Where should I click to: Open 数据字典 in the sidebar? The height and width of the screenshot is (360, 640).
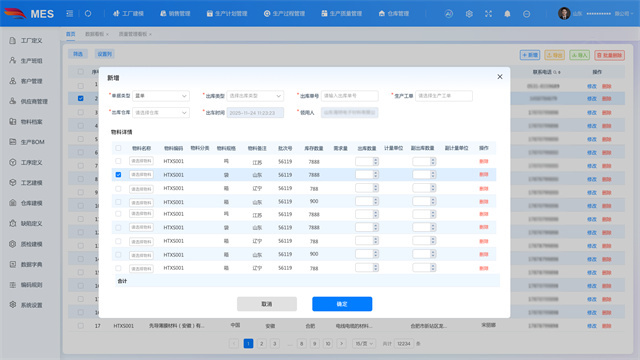click(x=26, y=264)
